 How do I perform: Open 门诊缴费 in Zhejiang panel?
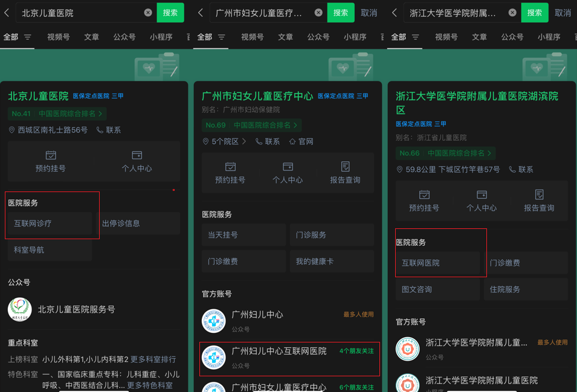coord(526,263)
